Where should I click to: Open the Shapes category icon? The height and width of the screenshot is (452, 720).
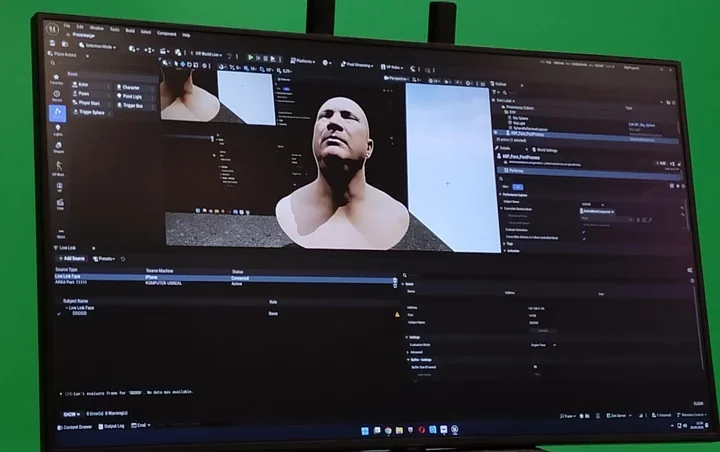point(58,147)
